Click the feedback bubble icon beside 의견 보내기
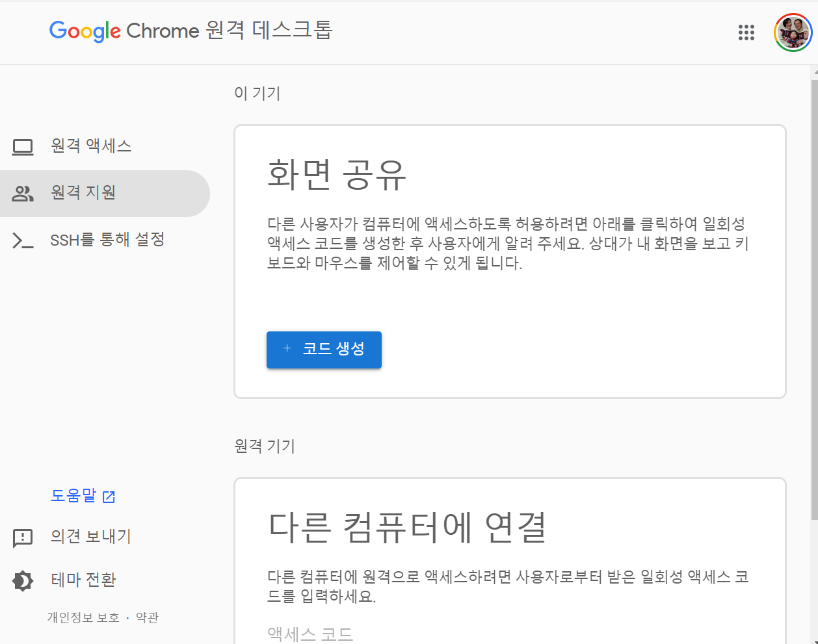Screen dimensions: 818x644 tap(23, 538)
